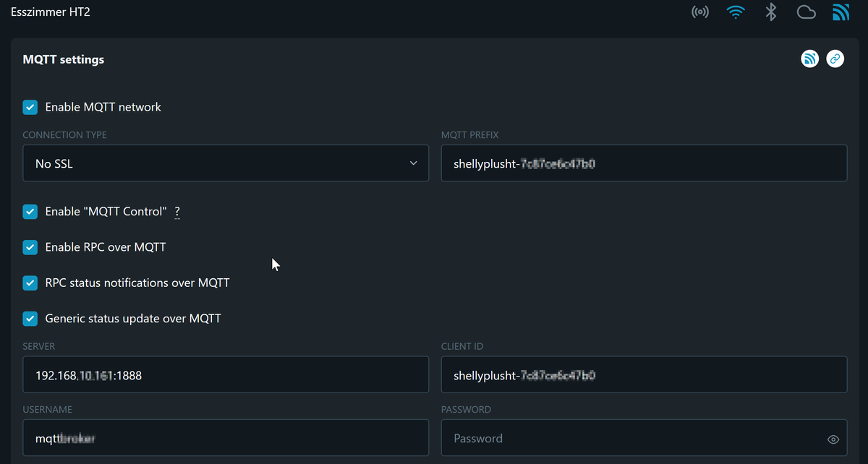This screenshot has height=464, width=868.
Task: Show password with the eye icon
Action: 833,439
